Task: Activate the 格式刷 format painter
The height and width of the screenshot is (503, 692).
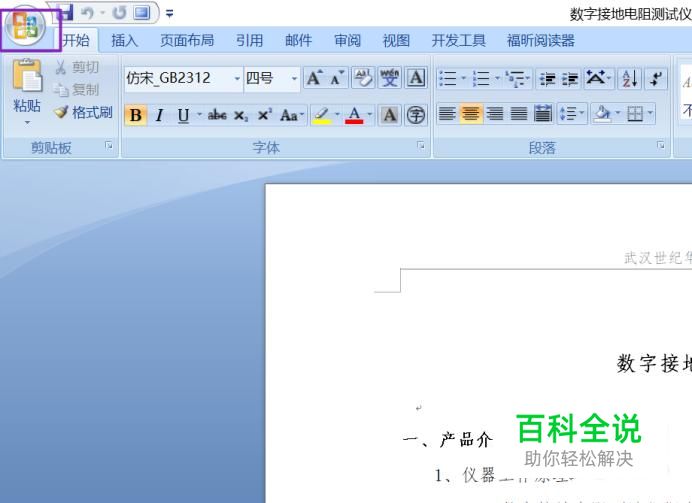Action: [x=83, y=112]
